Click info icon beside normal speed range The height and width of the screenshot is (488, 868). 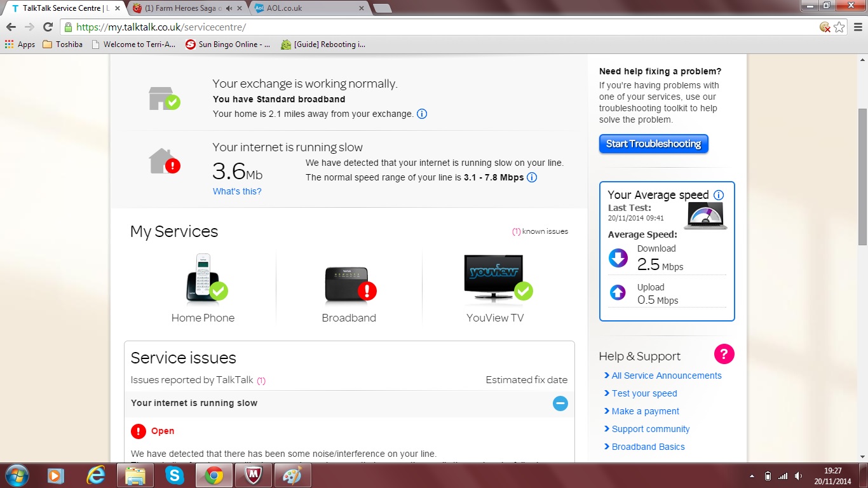point(532,177)
